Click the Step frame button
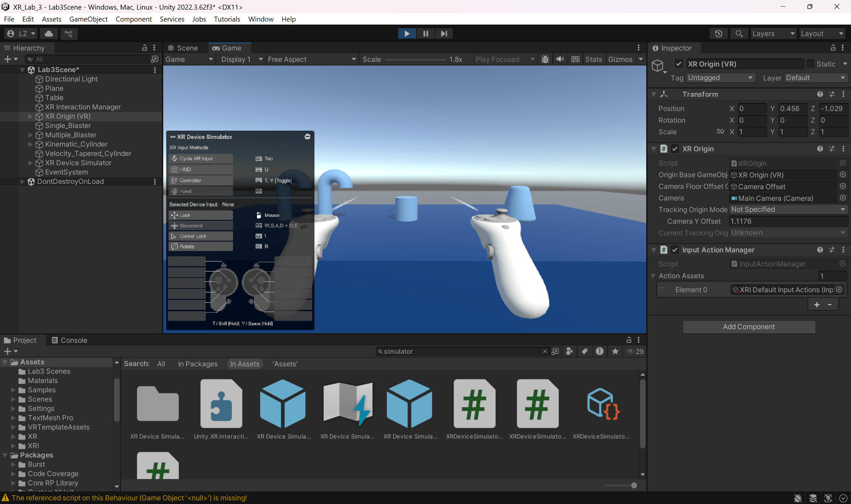Image resolution: width=851 pixels, height=504 pixels. (444, 34)
